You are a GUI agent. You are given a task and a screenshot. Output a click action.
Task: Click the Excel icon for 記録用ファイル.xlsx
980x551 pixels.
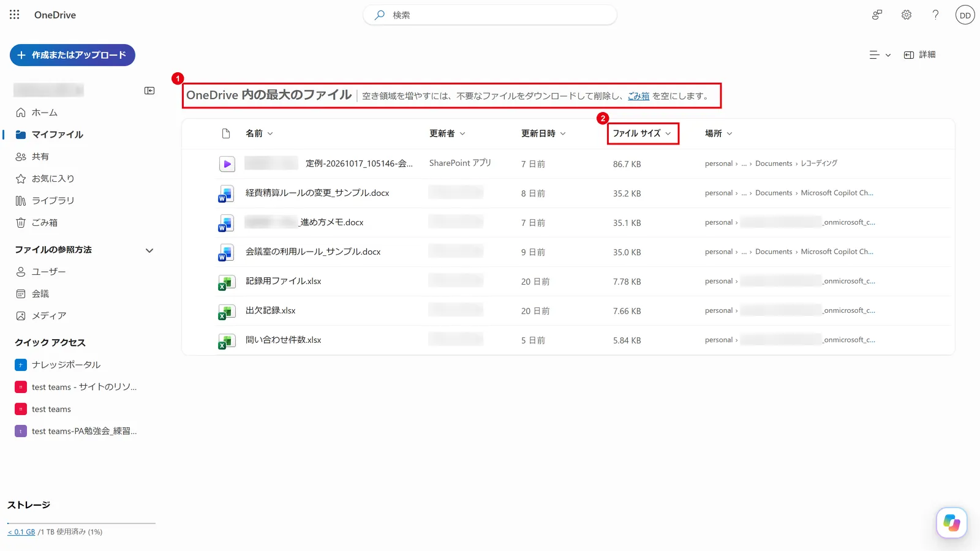(225, 282)
